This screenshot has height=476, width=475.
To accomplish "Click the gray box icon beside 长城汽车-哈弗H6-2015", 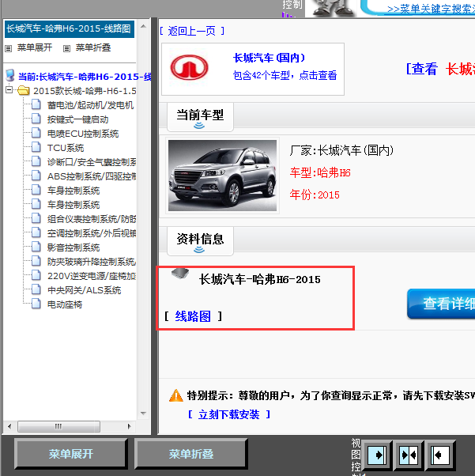I will click(x=180, y=273).
